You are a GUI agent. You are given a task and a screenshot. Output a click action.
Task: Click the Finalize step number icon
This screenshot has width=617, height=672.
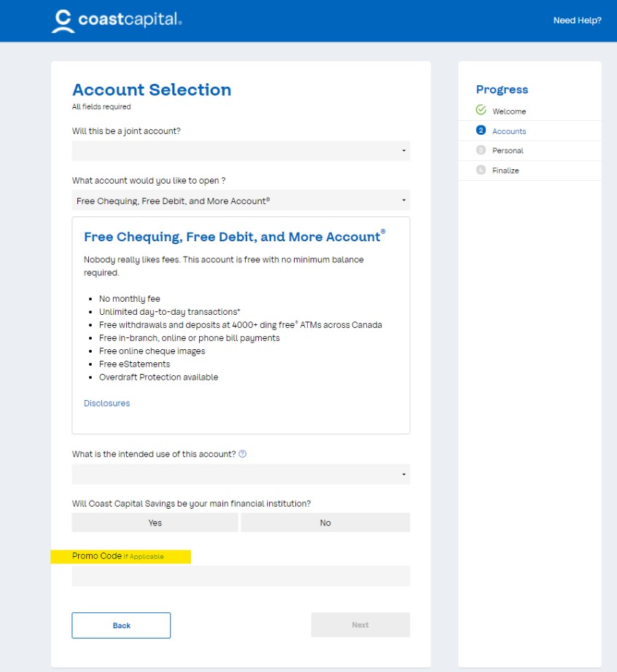[x=481, y=170]
